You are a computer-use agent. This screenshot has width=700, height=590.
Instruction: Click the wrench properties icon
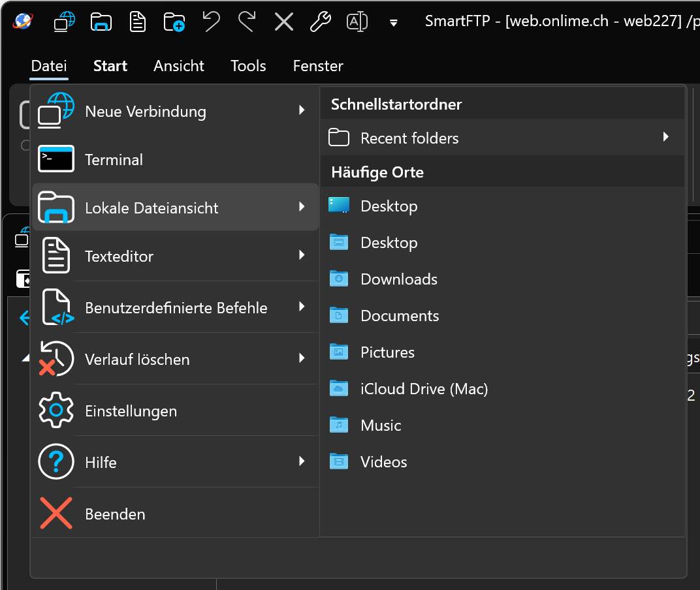(321, 22)
